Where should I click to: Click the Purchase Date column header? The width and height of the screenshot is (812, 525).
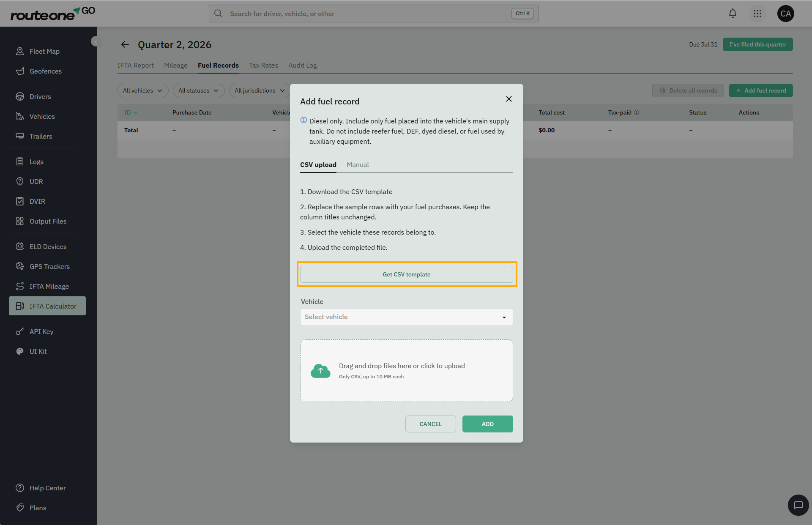point(192,112)
